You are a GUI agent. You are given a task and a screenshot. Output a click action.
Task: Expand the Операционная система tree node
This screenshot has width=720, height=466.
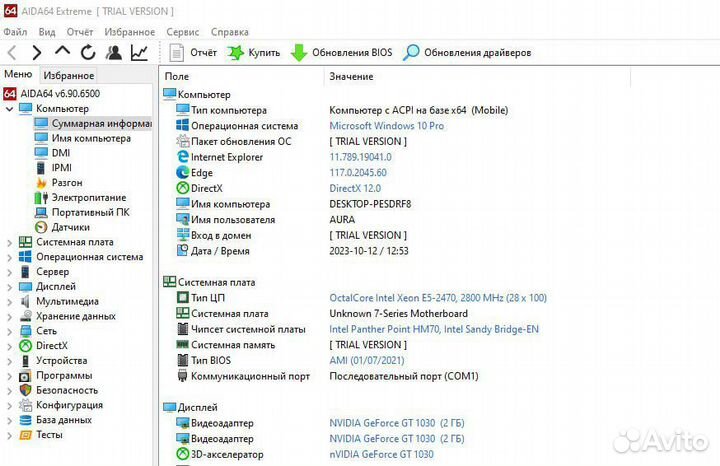9,257
